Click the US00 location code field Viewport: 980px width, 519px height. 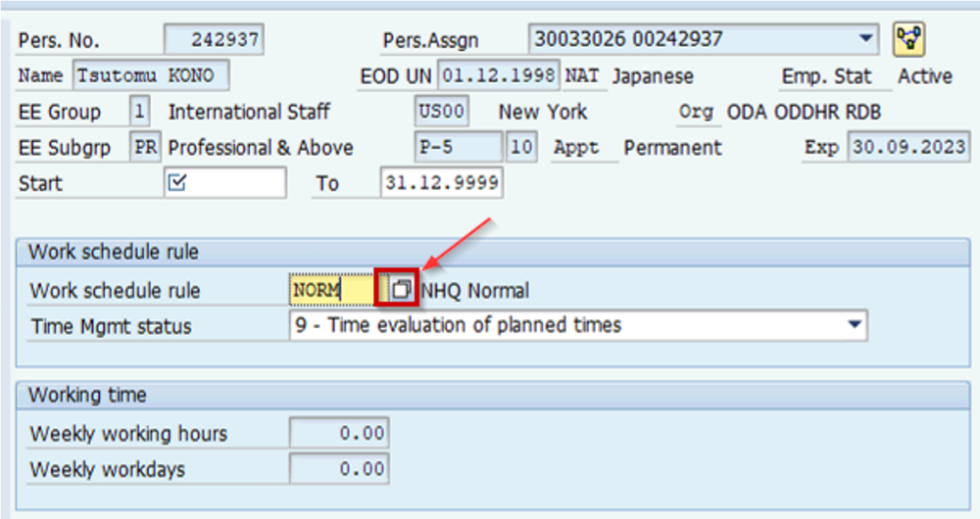tap(441, 112)
